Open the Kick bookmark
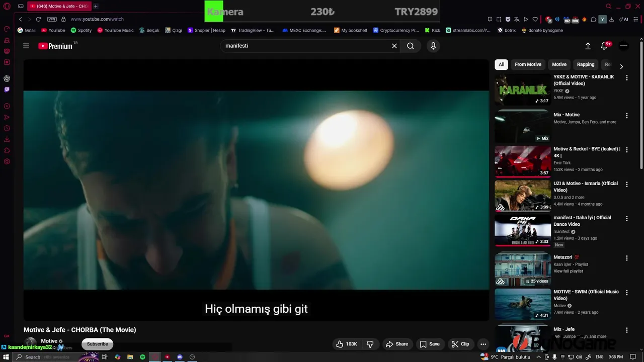 coord(432,30)
